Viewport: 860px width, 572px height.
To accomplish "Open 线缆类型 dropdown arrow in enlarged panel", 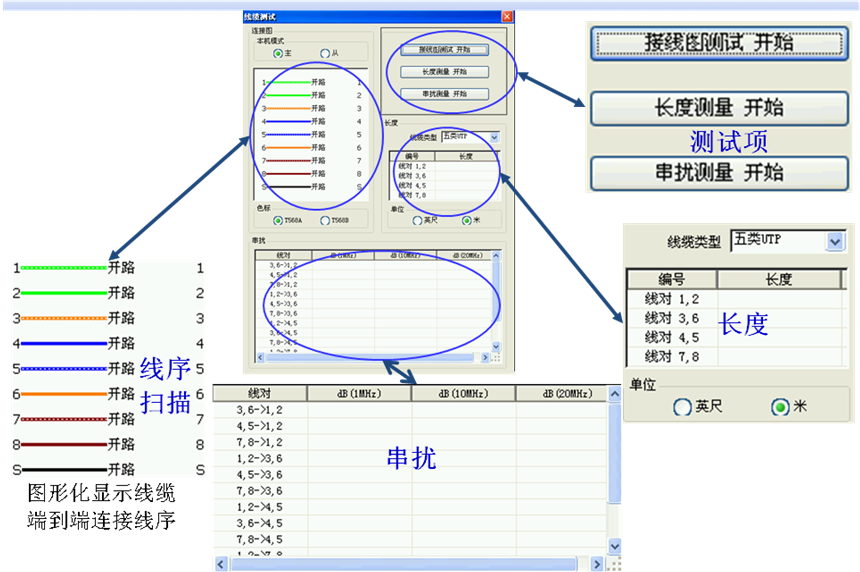I will coord(835,241).
